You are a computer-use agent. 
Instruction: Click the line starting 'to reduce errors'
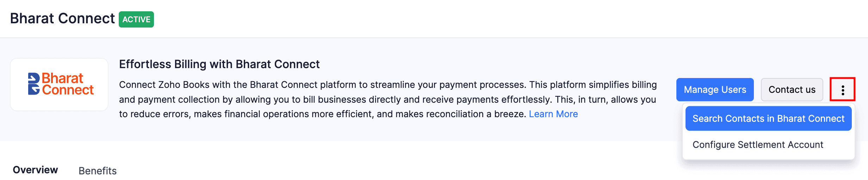[322, 114]
